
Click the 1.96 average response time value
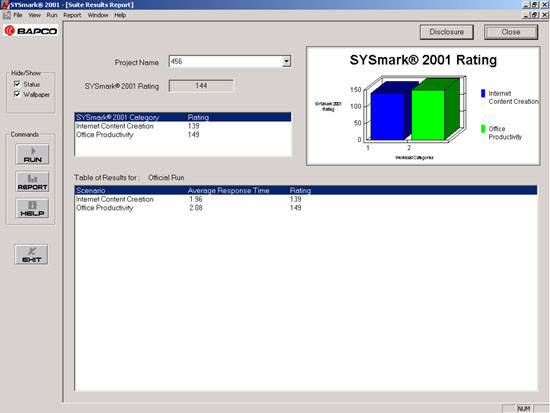pos(196,199)
